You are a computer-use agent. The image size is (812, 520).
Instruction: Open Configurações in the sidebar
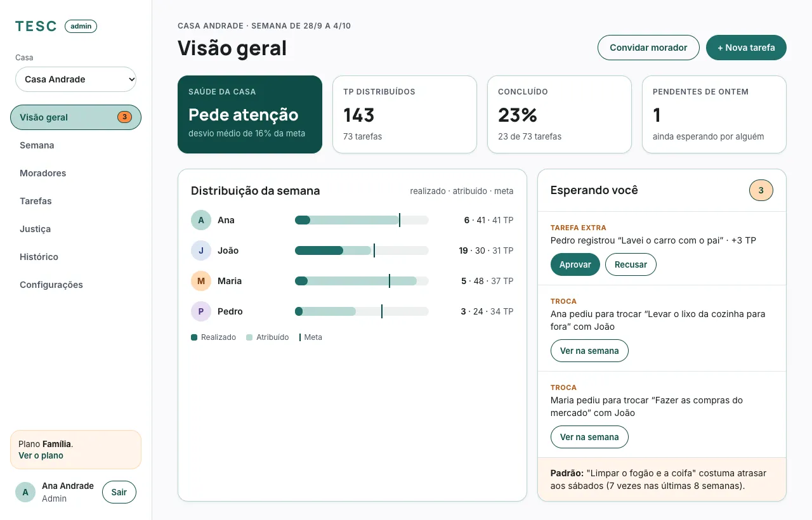point(76,285)
